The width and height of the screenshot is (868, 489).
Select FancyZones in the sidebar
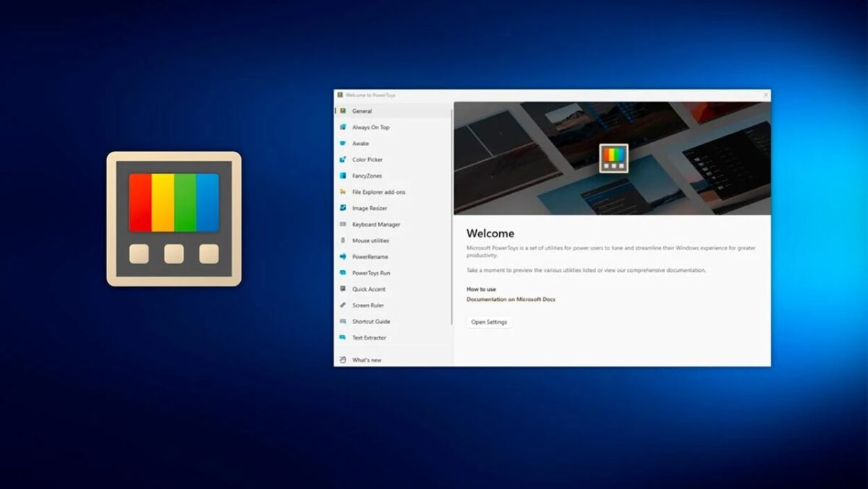pyautogui.click(x=393, y=176)
